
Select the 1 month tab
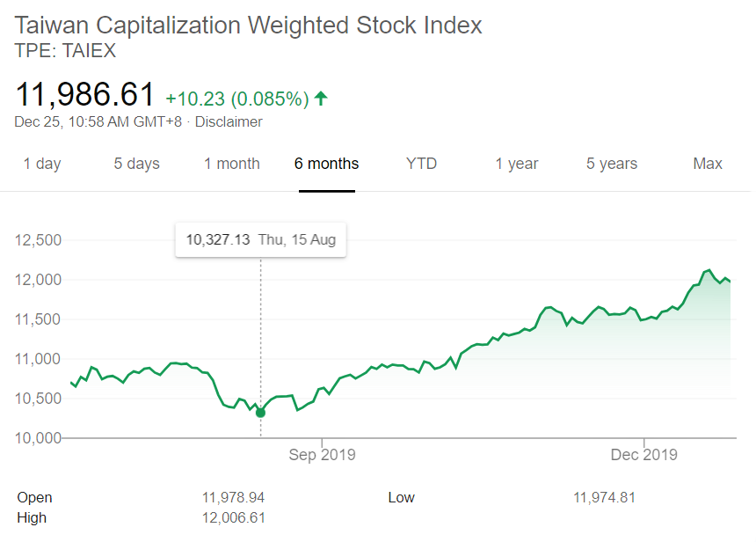[x=232, y=164]
